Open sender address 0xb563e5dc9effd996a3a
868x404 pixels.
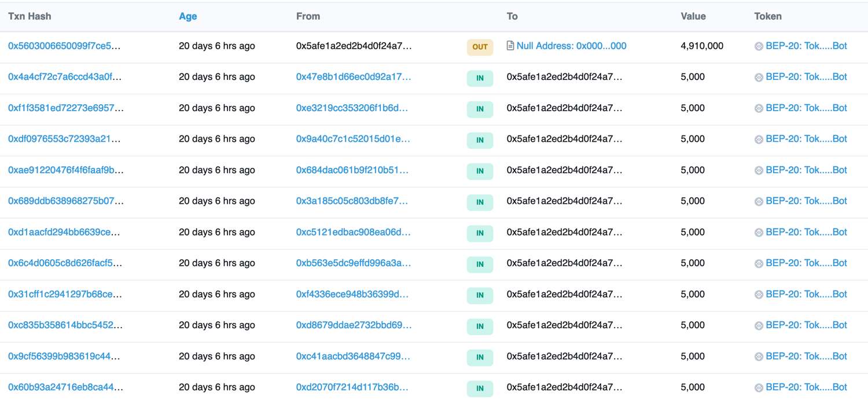pyautogui.click(x=354, y=263)
